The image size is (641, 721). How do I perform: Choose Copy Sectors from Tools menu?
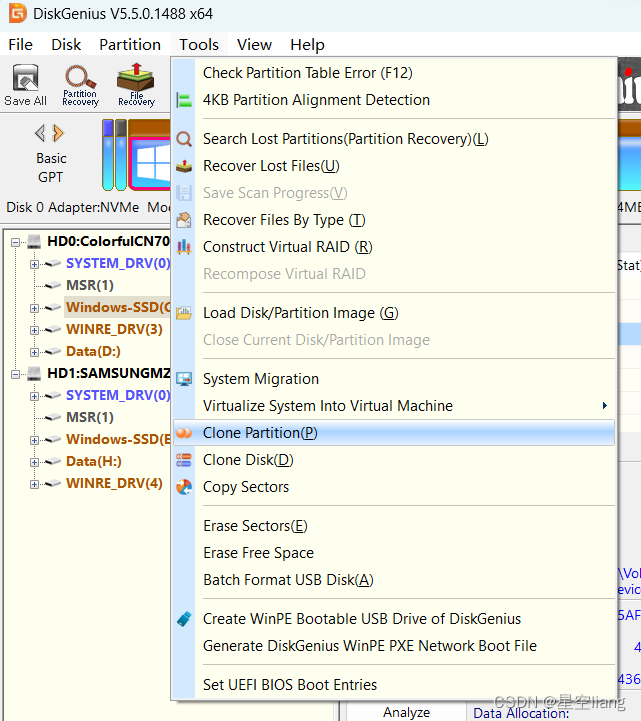(x=394, y=487)
